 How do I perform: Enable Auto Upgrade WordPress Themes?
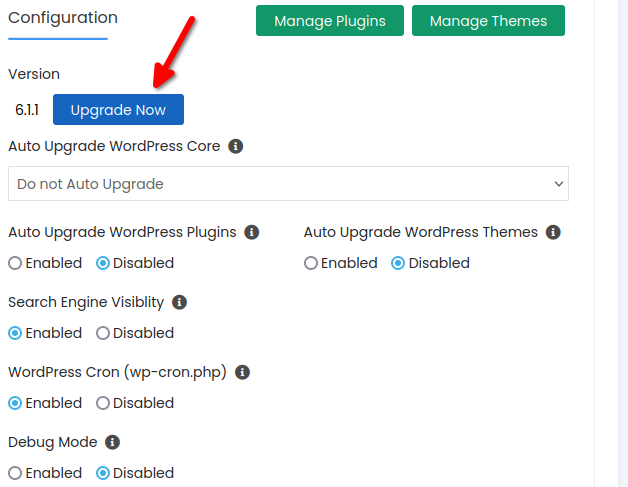coord(311,264)
